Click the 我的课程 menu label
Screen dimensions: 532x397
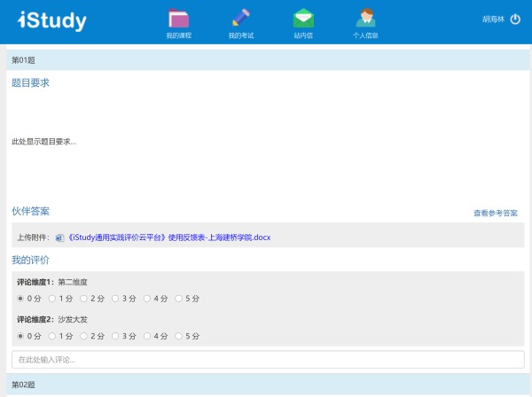[x=178, y=35]
